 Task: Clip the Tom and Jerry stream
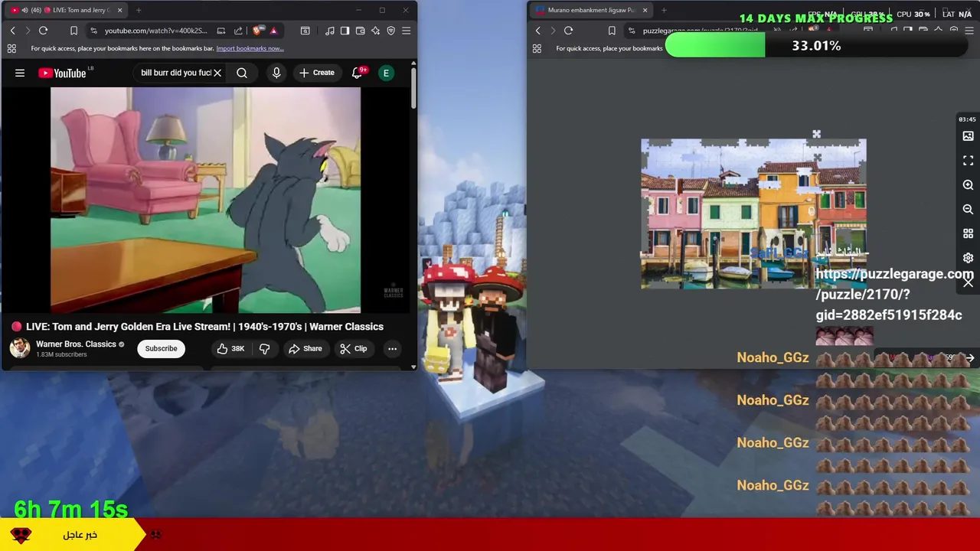[x=354, y=349]
